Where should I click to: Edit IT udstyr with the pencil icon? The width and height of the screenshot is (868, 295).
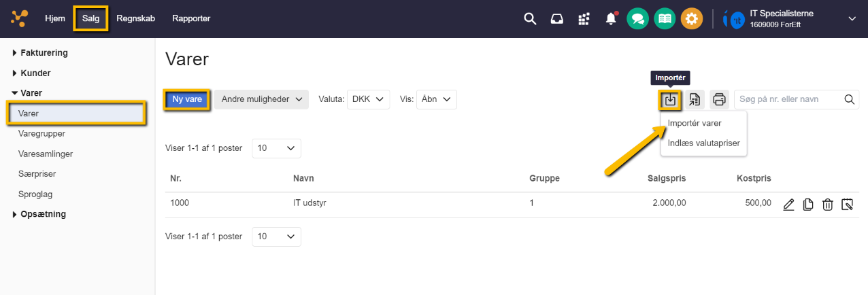788,205
